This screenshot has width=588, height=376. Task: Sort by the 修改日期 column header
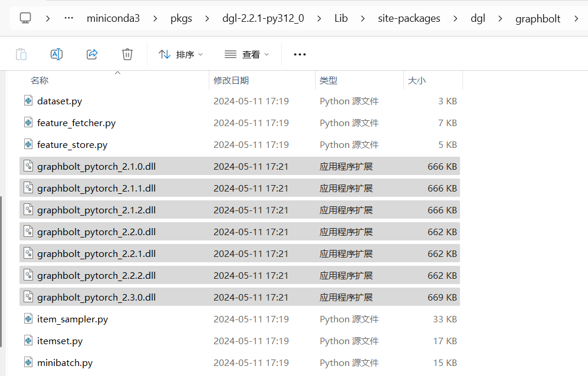click(231, 80)
